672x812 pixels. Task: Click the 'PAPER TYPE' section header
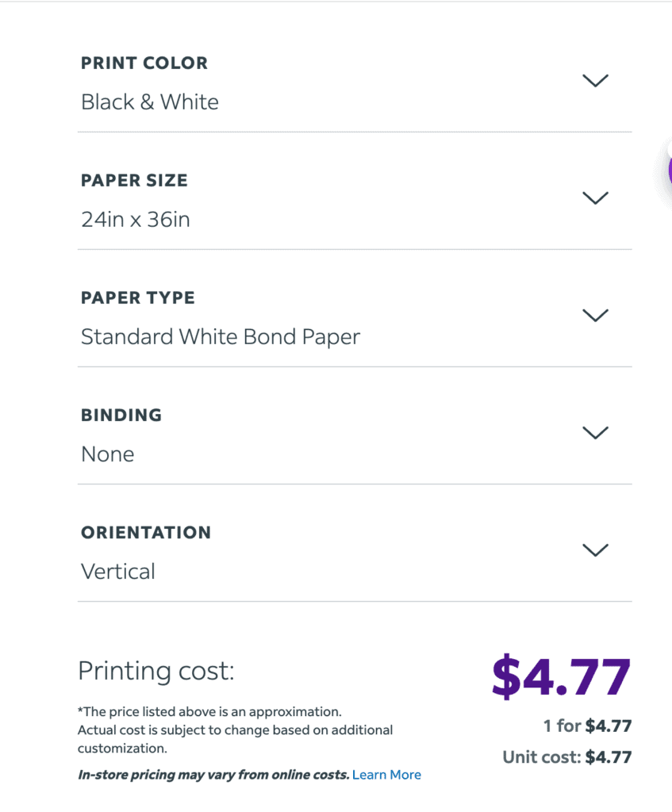click(x=137, y=298)
